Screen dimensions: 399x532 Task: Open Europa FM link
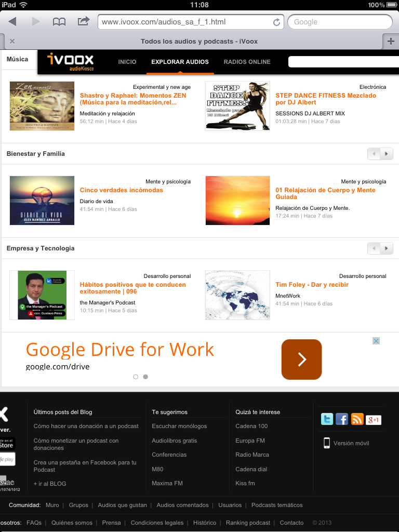pos(250,441)
